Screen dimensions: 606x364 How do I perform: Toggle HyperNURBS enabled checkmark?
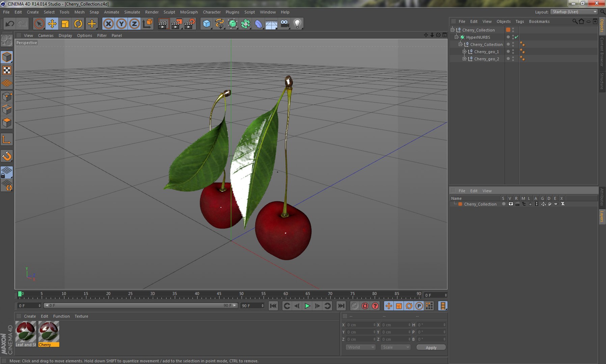click(x=517, y=37)
